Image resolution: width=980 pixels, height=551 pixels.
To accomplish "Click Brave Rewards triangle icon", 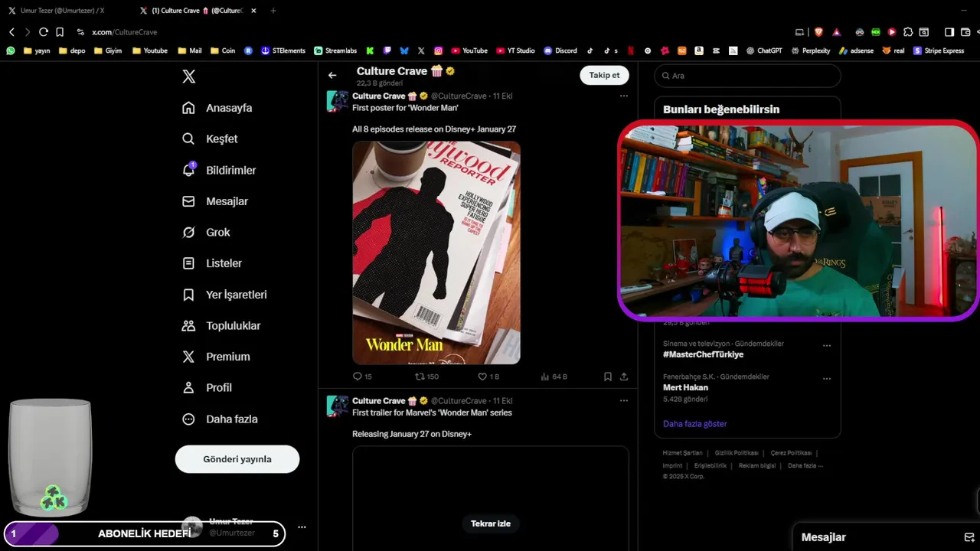I will (837, 32).
